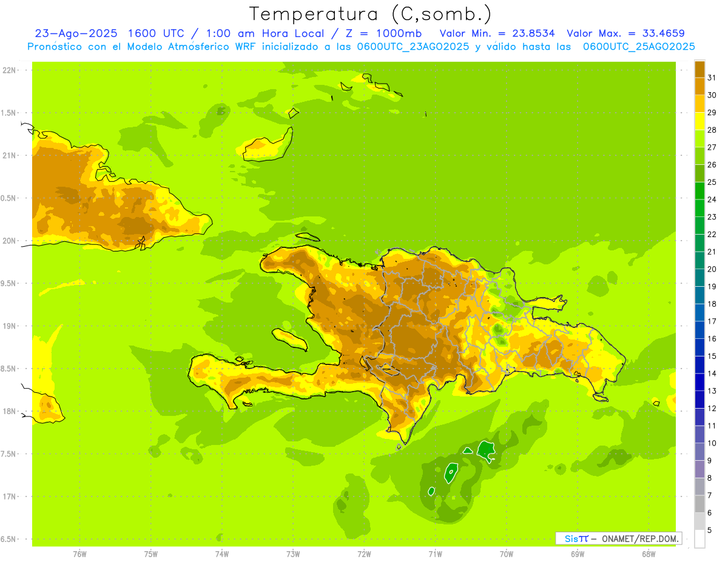Click the '8.5N' latitude axis label

coord(9,369)
